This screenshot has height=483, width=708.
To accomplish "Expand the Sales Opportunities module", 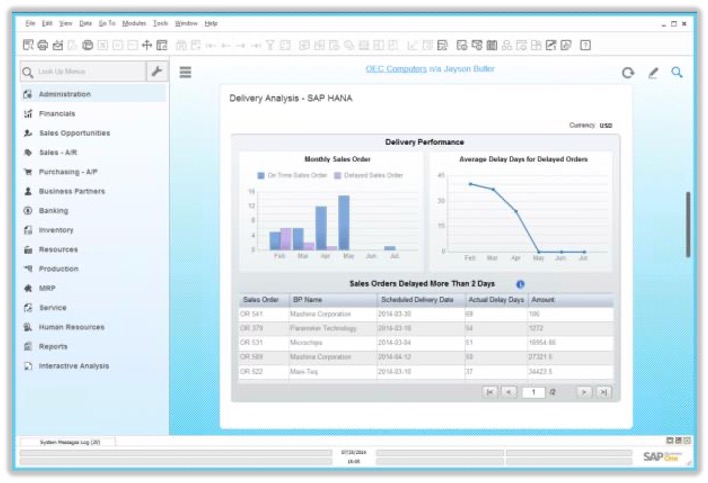I will coord(75,133).
